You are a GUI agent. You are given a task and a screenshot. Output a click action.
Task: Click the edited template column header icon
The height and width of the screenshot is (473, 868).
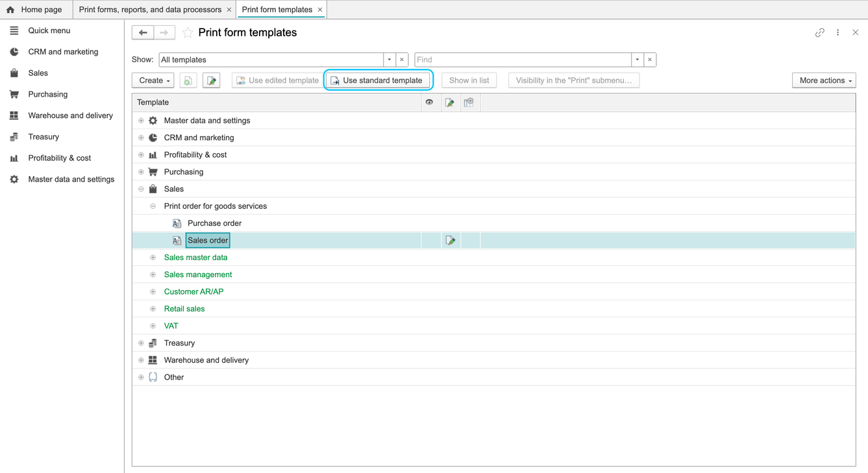pyautogui.click(x=449, y=103)
